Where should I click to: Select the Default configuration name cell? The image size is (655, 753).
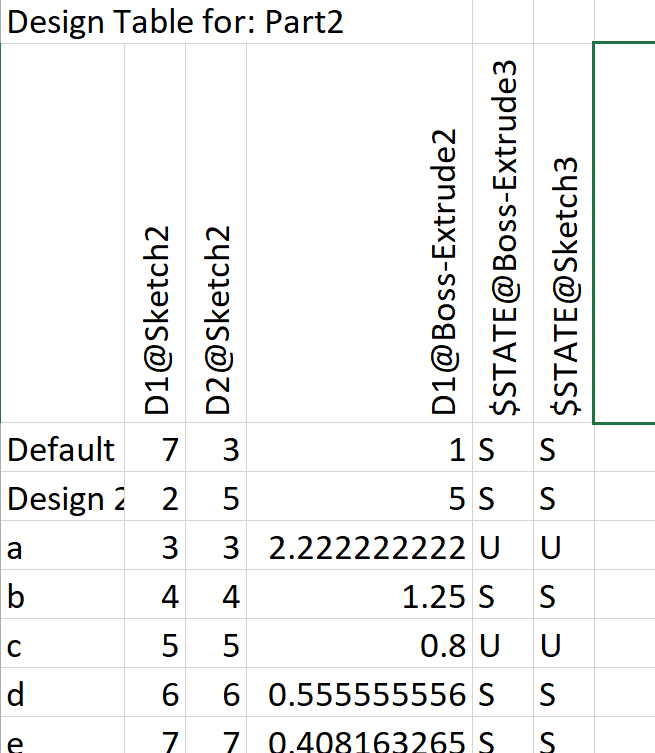coord(62,448)
